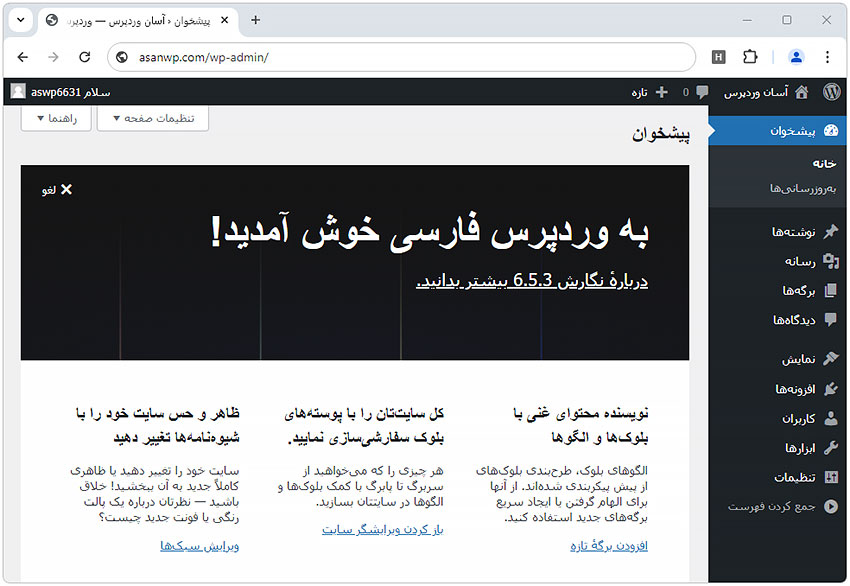The width and height of the screenshot is (850, 586).
Task: Close the پیشخوان browser tab
Action: (225, 20)
